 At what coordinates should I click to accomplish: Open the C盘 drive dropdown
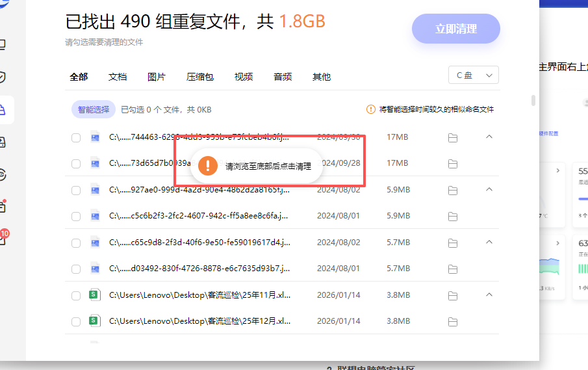tap(474, 75)
